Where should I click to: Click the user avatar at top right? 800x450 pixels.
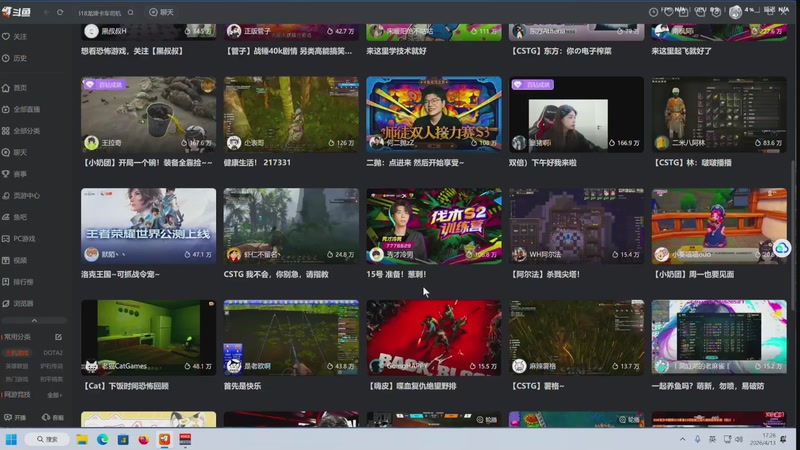[x=735, y=12]
